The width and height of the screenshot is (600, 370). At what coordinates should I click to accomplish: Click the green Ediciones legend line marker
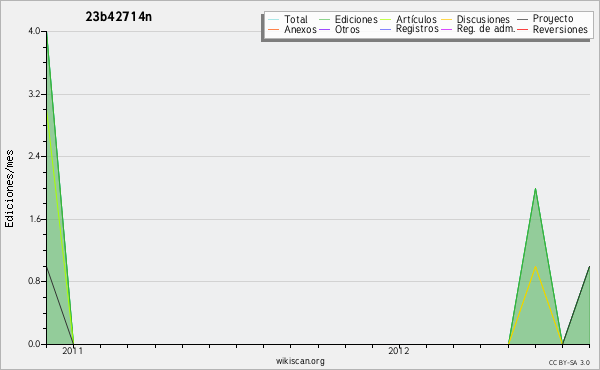tap(324, 19)
